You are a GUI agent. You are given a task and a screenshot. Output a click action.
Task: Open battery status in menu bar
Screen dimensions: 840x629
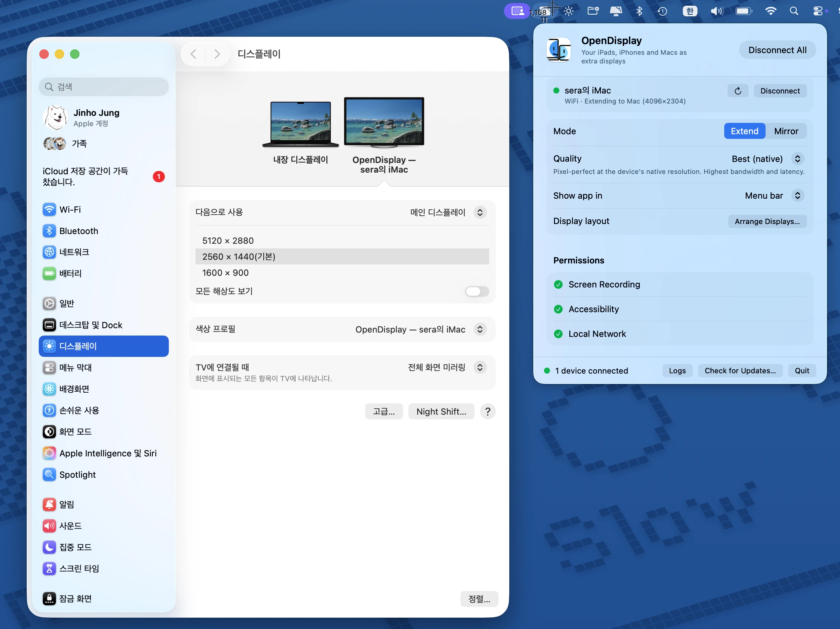tap(744, 11)
